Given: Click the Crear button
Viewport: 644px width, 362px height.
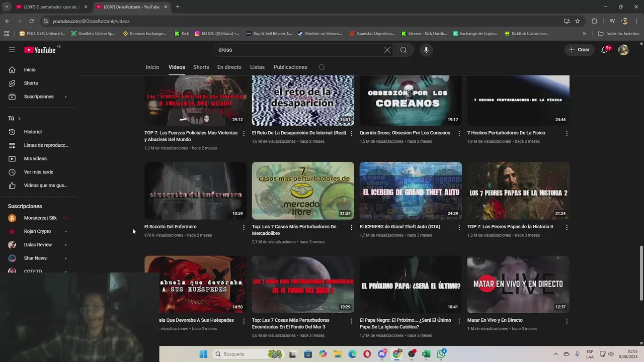Looking at the screenshot, I should pos(579,50).
